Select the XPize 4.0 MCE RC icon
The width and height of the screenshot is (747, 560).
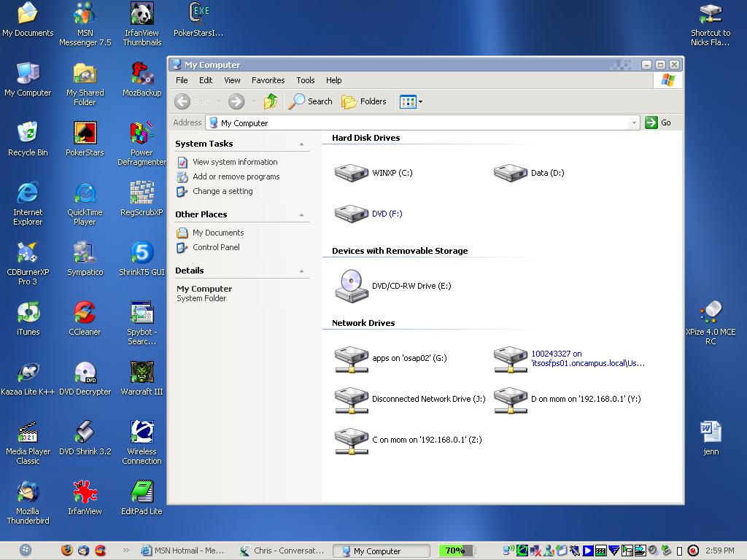click(x=711, y=323)
